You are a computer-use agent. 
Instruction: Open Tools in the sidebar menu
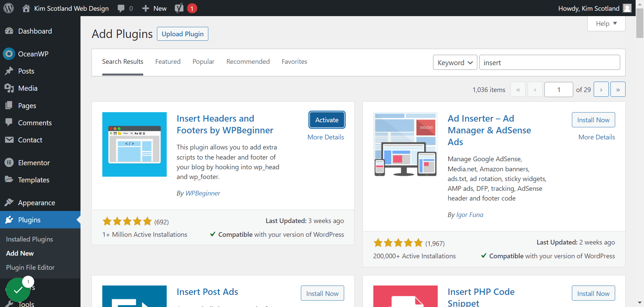click(26, 304)
